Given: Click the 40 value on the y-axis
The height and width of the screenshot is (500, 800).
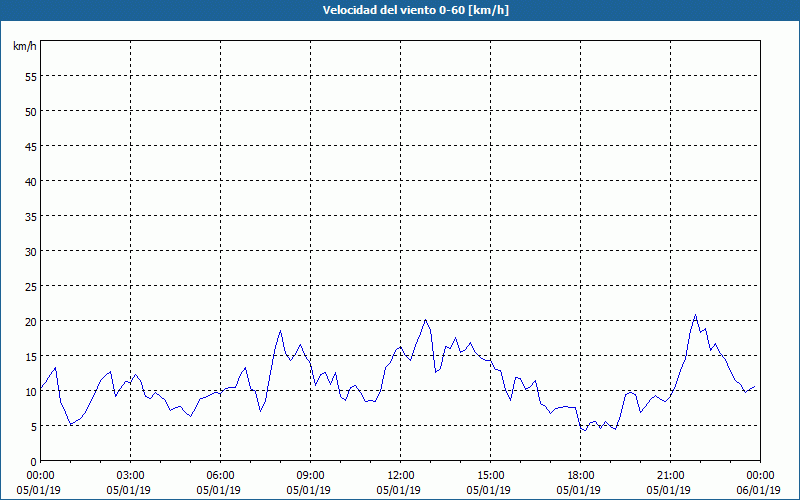Looking at the screenshot, I should (x=31, y=181).
